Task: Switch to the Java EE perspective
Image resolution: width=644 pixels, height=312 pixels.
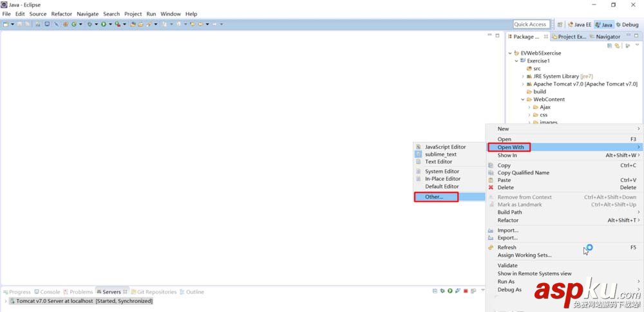Action: [x=580, y=24]
